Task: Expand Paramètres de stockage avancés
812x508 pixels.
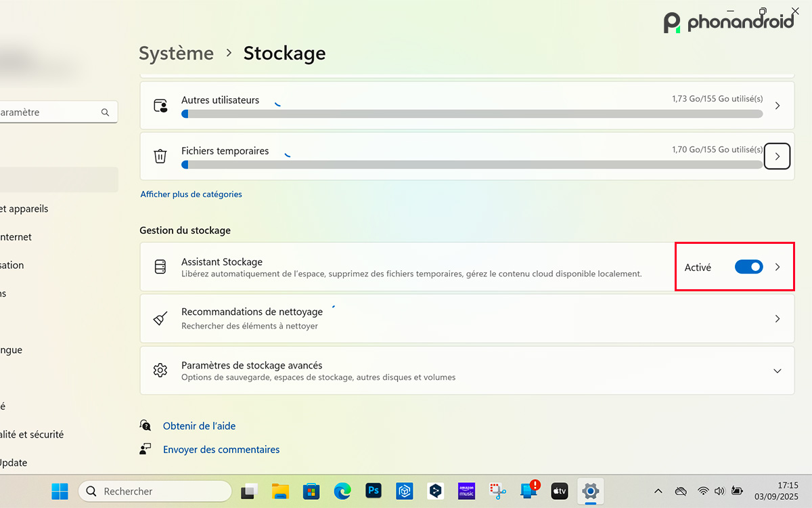Action: point(777,371)
